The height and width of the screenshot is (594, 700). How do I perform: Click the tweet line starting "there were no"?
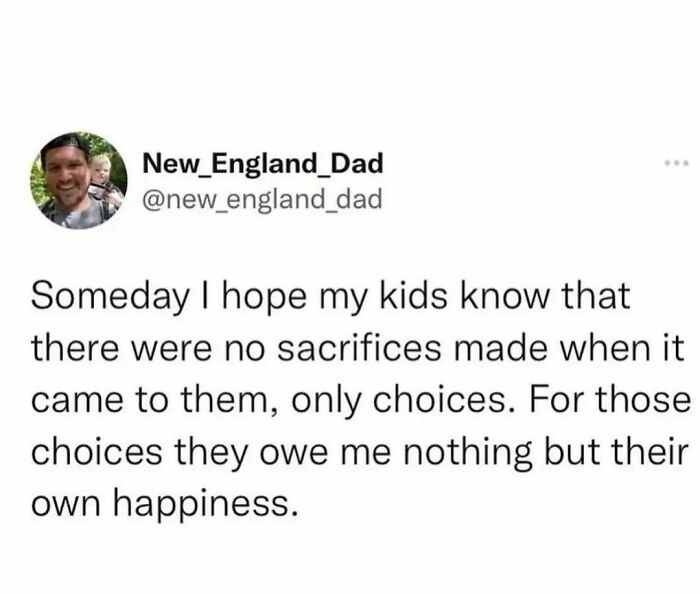(x=358, y=349)
